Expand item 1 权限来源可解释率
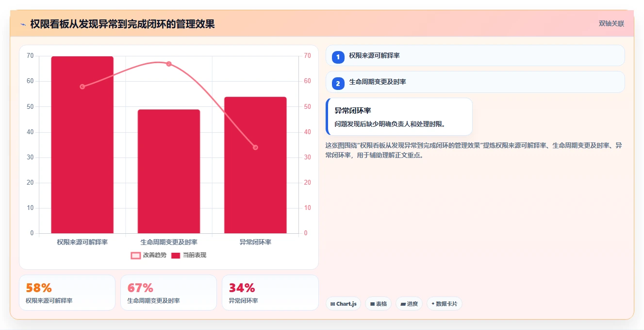This screenshot has width=644, height=330. 475,55
